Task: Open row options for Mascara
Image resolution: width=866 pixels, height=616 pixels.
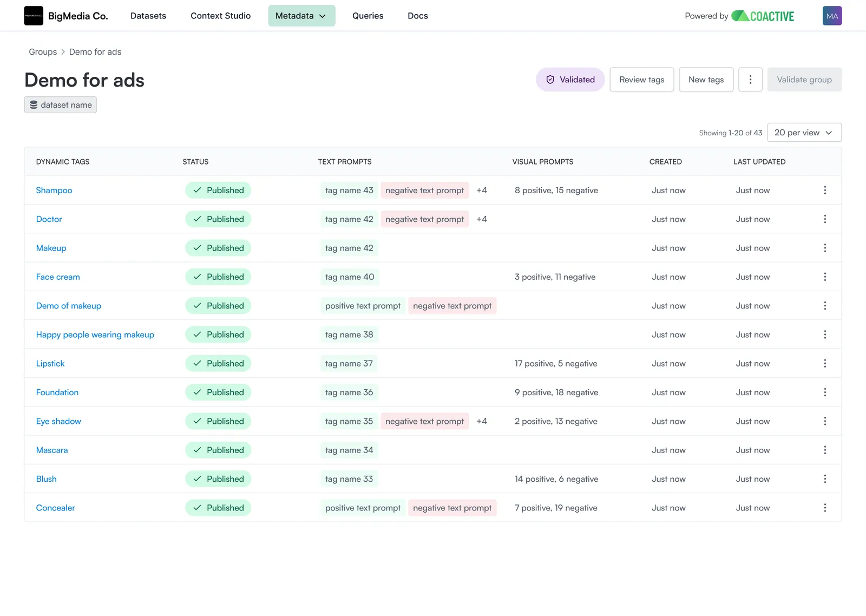Action: (x=825, y=450)
